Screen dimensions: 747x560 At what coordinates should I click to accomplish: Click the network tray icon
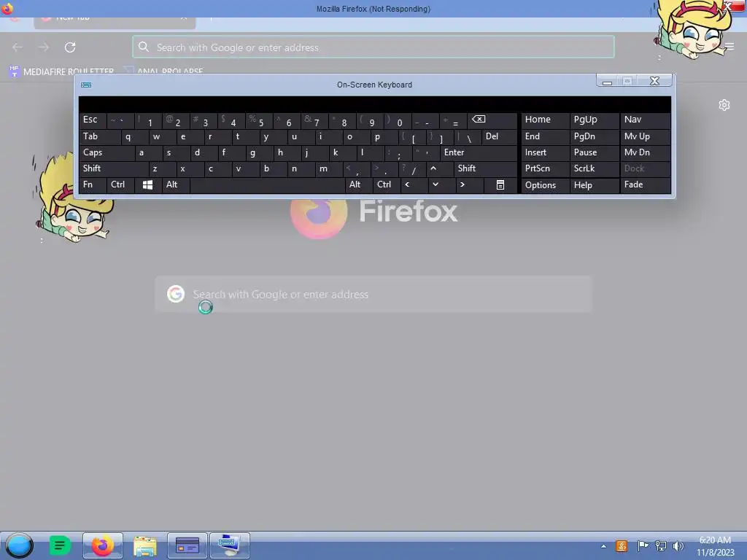661,546
